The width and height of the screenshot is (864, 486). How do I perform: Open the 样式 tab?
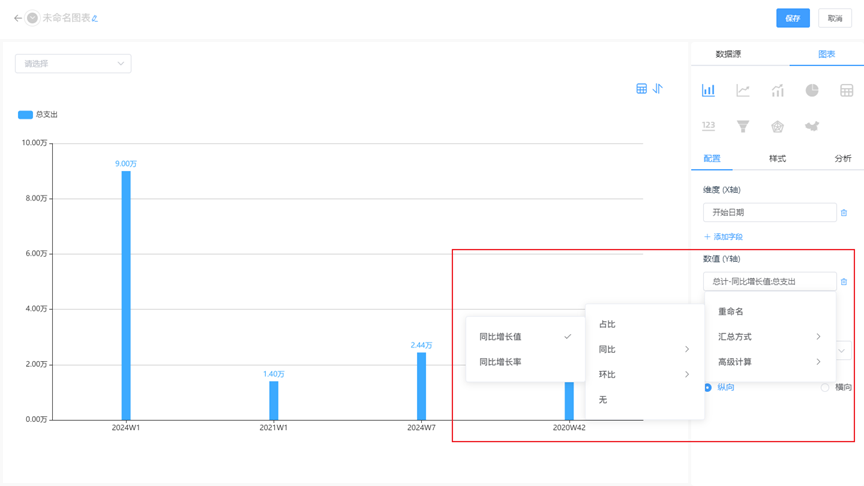coord(777,159)
